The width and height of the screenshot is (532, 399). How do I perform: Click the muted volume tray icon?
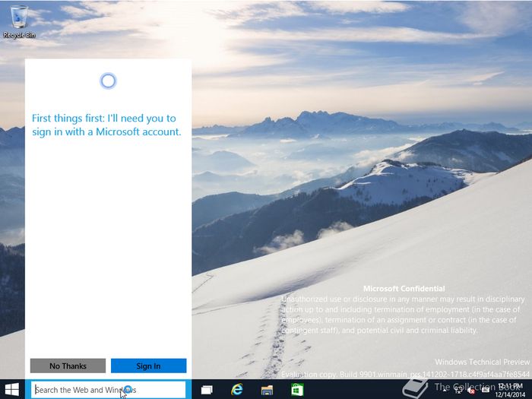pyautogui.click(x=472, y=389)
